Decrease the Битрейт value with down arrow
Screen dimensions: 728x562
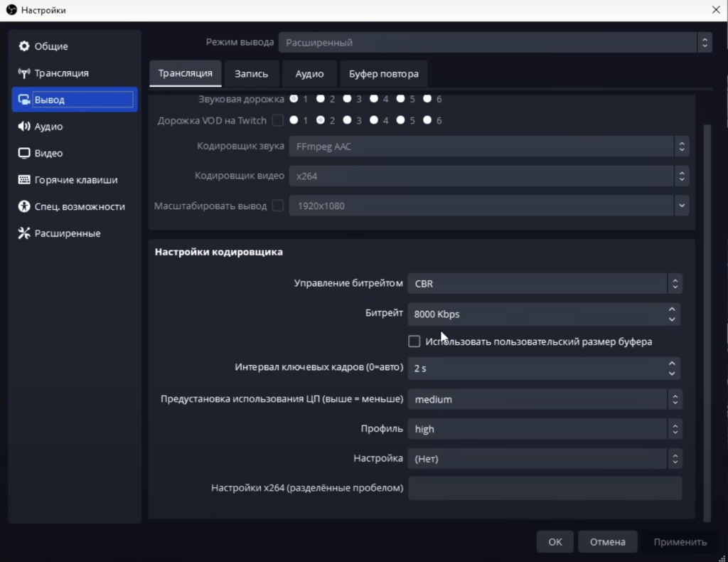[x=672, y=319]
